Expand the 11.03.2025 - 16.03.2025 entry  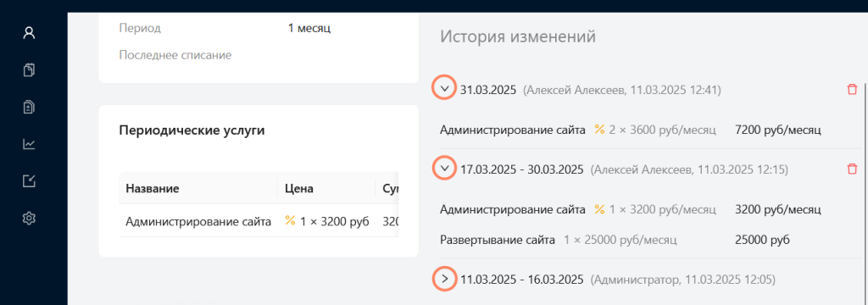[444, 279]
